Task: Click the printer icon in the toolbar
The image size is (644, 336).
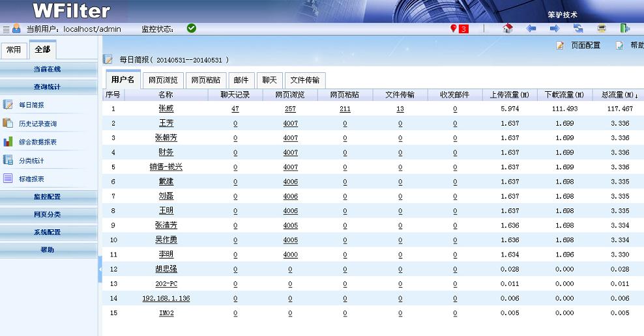Action: point(602,29)
